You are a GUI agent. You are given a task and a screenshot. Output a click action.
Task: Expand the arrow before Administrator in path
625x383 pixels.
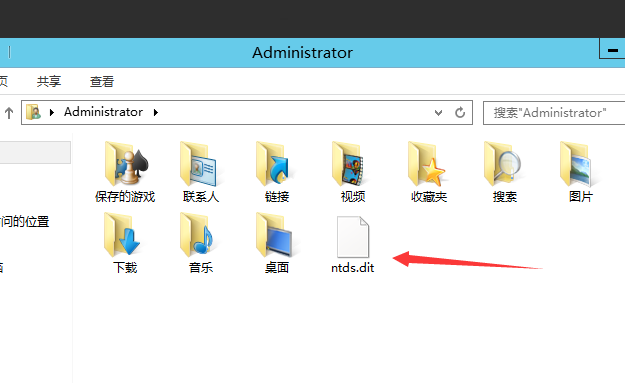[52, 113]
